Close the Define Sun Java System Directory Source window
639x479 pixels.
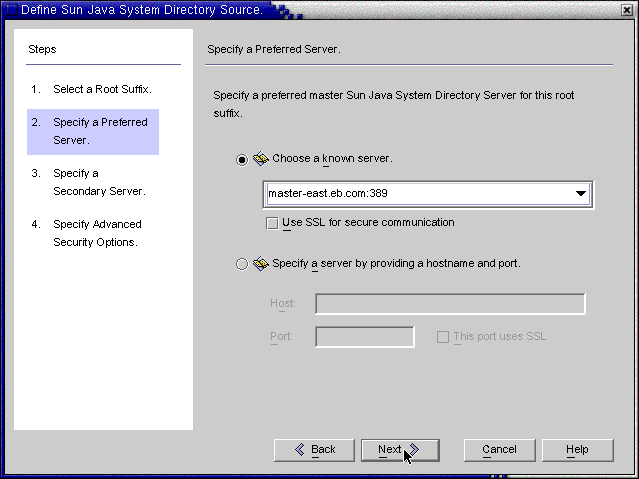[x=627, y=10]
